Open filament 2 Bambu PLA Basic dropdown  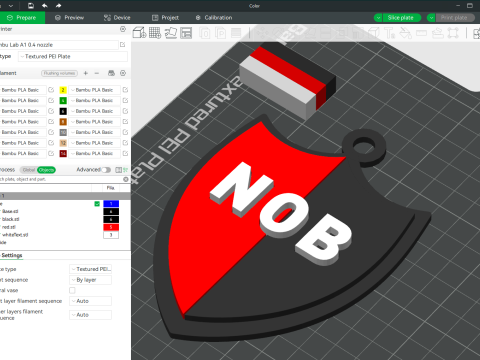[94, 90]
